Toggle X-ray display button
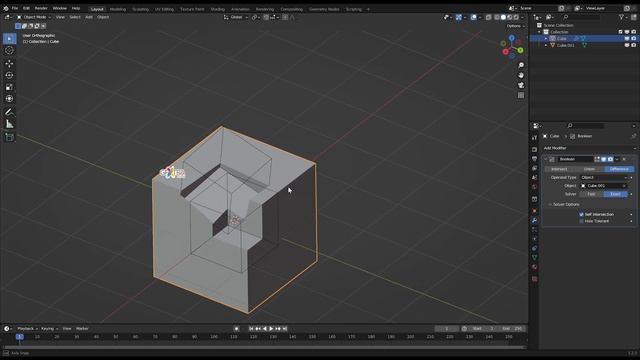640x360 pixels. click(489, 17)
